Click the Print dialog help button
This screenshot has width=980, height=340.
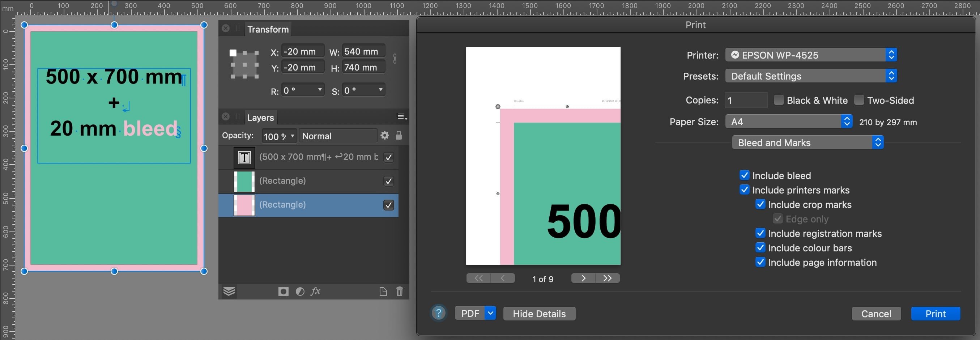click(438, 313)
